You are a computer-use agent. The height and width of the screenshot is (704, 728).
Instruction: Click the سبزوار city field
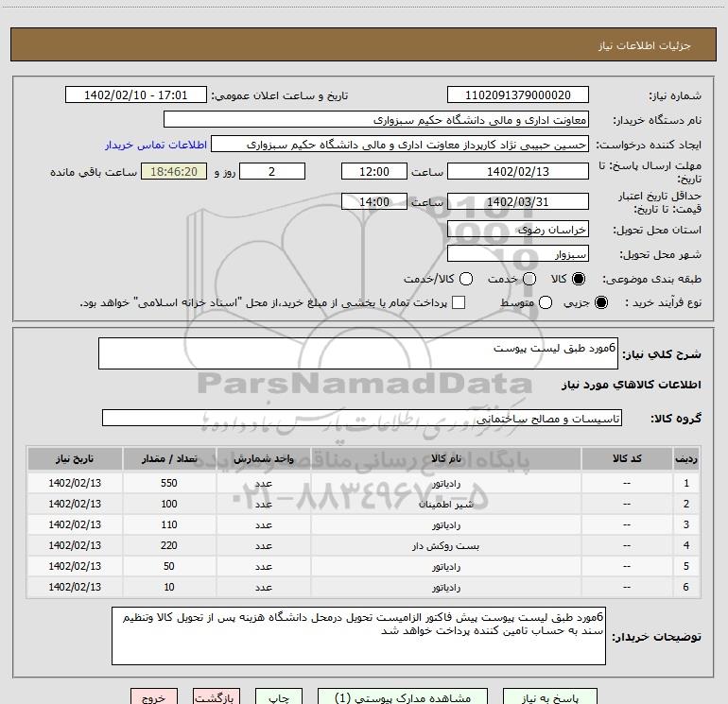point(518,253)
